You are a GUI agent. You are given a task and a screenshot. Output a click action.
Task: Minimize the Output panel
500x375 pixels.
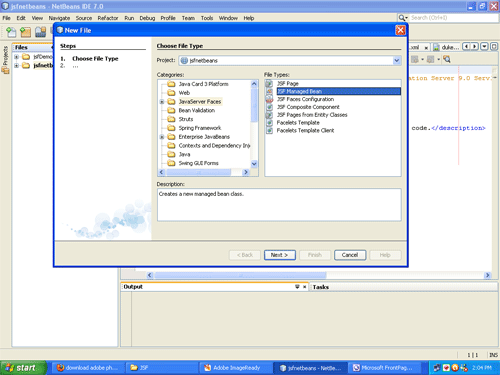pyautogui.click(x=297, y=287)
